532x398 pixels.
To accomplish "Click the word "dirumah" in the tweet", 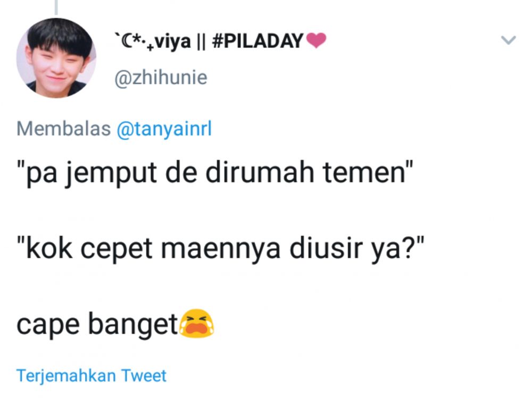I will pyautogui.click(x=260, y=172).
